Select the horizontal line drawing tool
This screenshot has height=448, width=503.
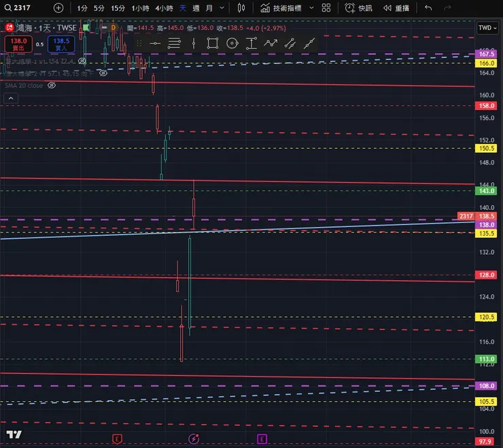(x=155, y=44)
